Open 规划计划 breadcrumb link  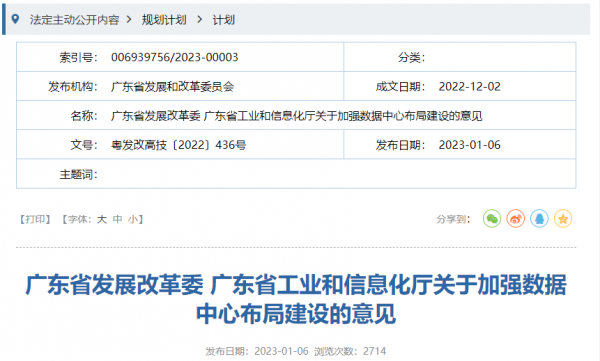point(164,20)
